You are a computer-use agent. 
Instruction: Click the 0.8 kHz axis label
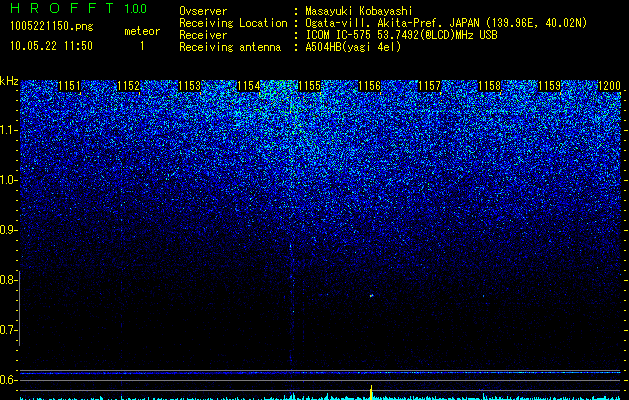(x=8, y=280)
